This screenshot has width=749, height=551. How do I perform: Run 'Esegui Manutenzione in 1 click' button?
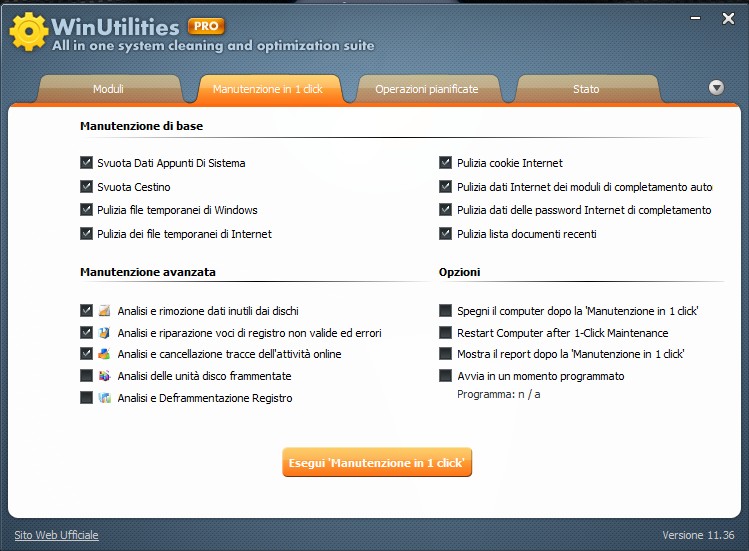click(x=377, y=462)
